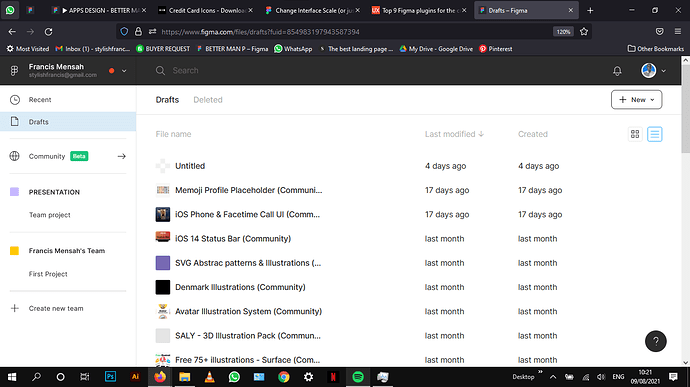
Task: Click the Community arrow icon
Action: (x=121, y=156)
